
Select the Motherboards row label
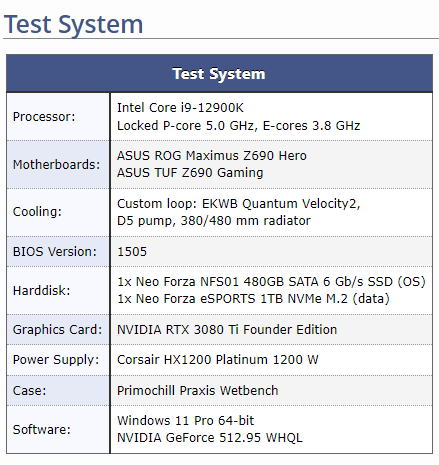(x=56, y=165)
